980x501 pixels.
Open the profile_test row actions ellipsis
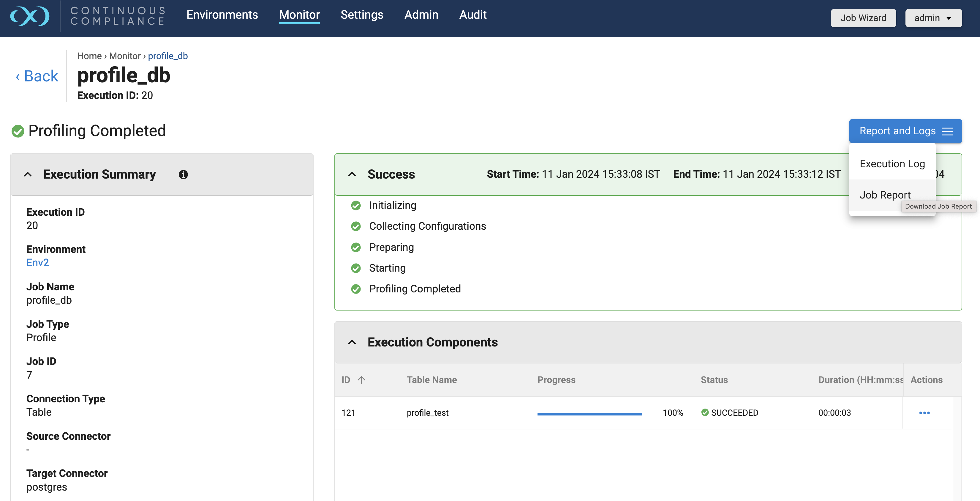click(924, 413)
